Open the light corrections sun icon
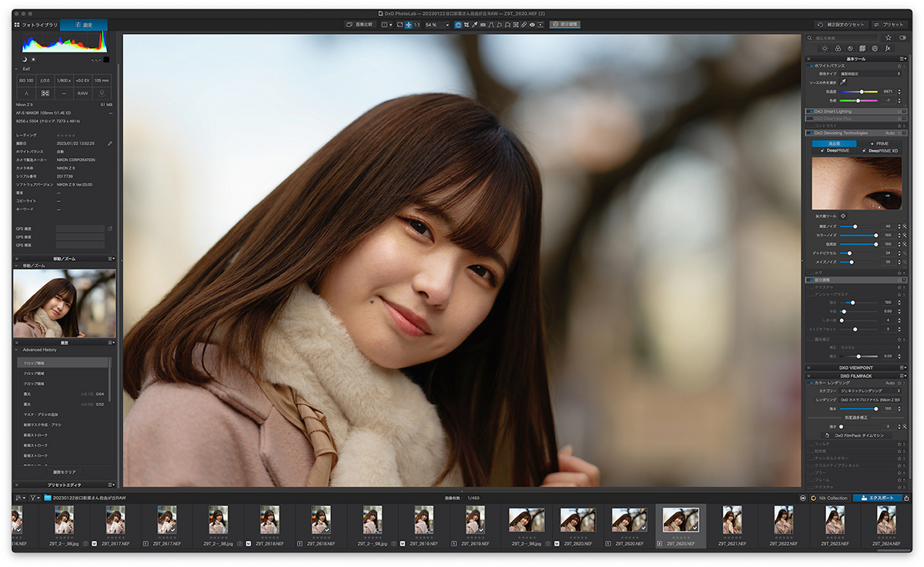The image size is (924, 567). tap(825, 48)
